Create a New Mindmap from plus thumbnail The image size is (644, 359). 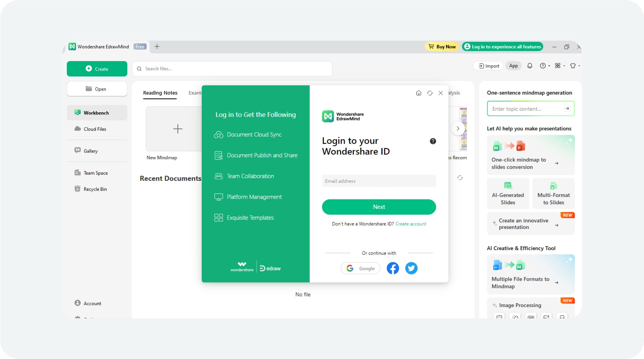[178, 129]
